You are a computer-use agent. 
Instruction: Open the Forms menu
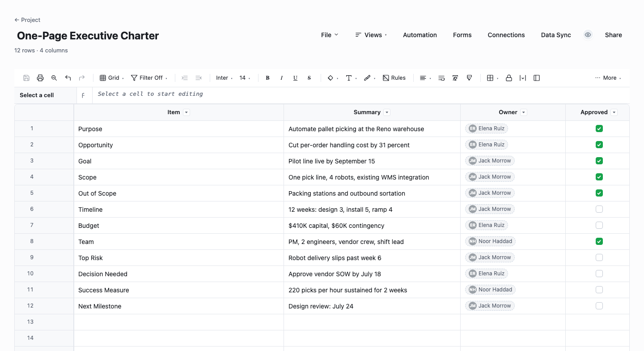(462, 35)
